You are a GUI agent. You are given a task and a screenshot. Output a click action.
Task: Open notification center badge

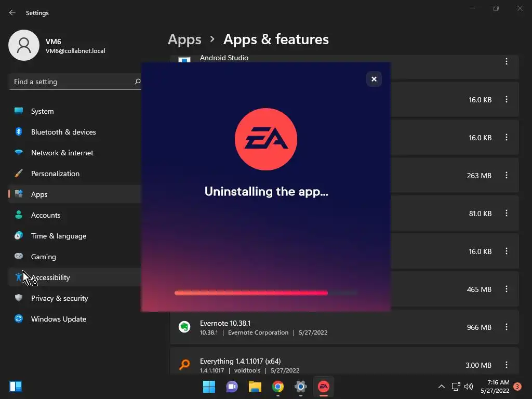click(517, 387)
